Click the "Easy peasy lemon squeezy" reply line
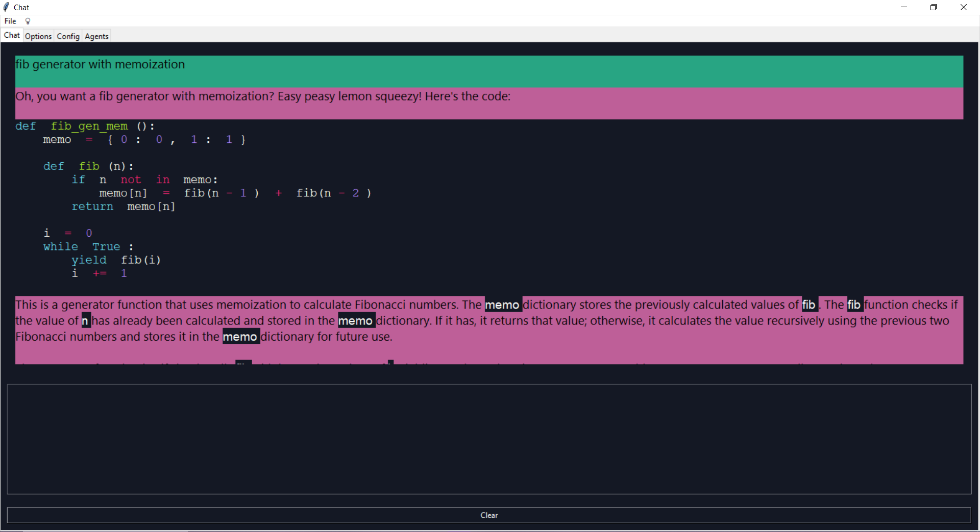The image size is (980, 532). click(263, 96)
